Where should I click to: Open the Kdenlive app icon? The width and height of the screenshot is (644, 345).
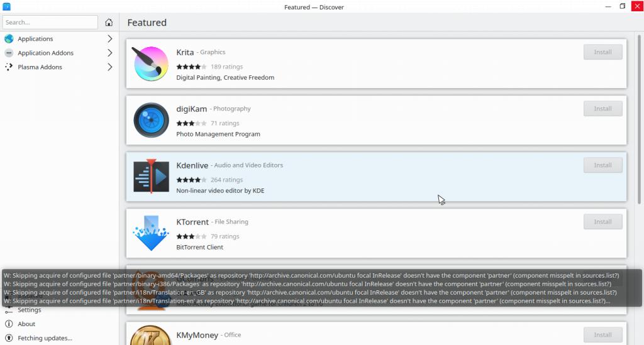(x=151, y=177)
